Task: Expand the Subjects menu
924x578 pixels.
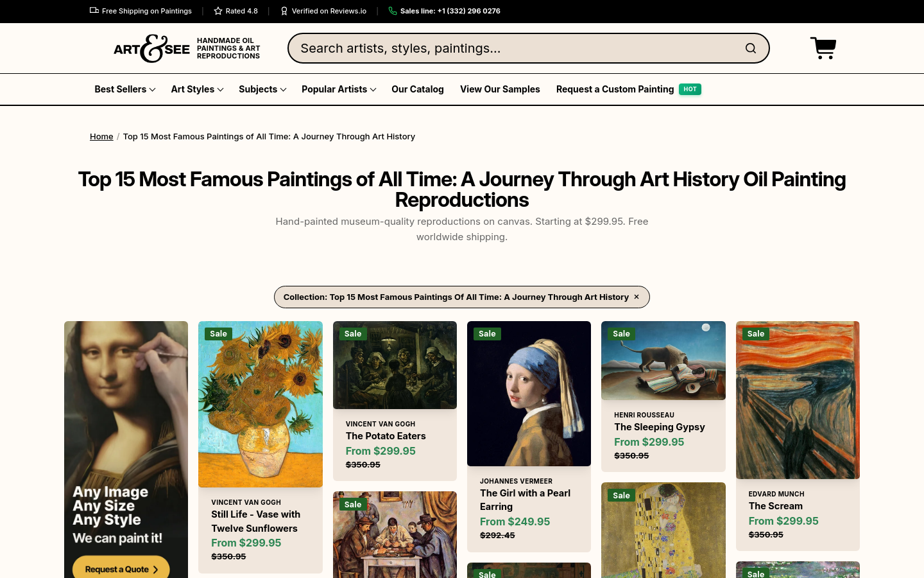Action: tap(262, 89)
